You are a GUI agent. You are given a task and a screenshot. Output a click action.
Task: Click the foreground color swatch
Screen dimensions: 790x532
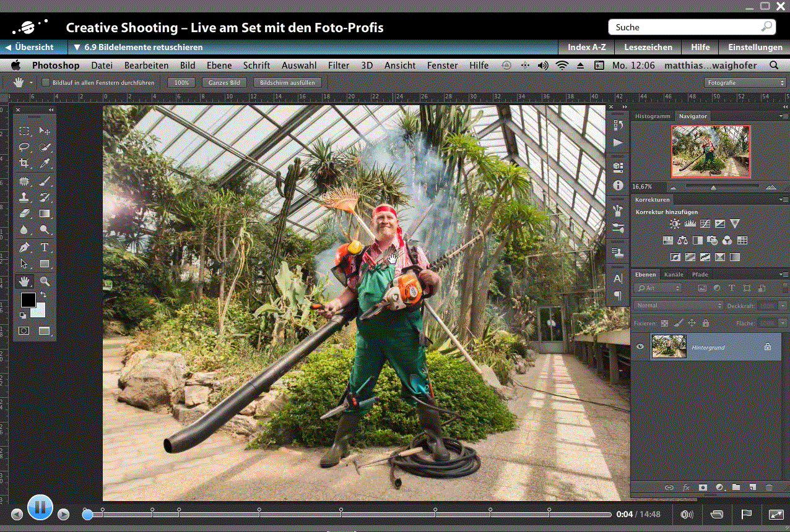click(28, 300)
